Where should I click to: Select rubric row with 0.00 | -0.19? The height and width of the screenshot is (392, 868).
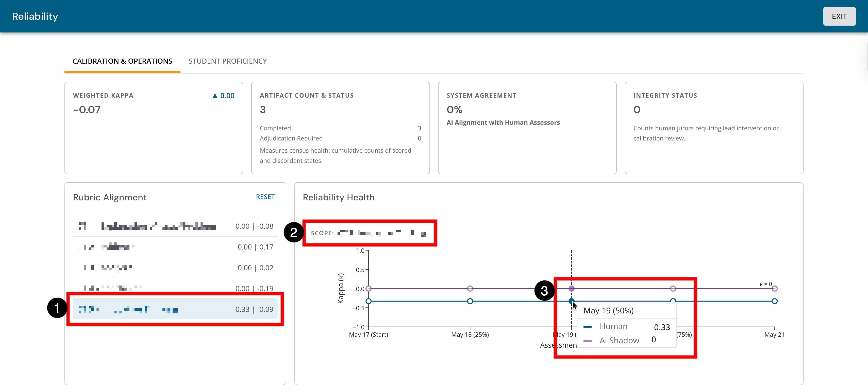coord(175,288)
